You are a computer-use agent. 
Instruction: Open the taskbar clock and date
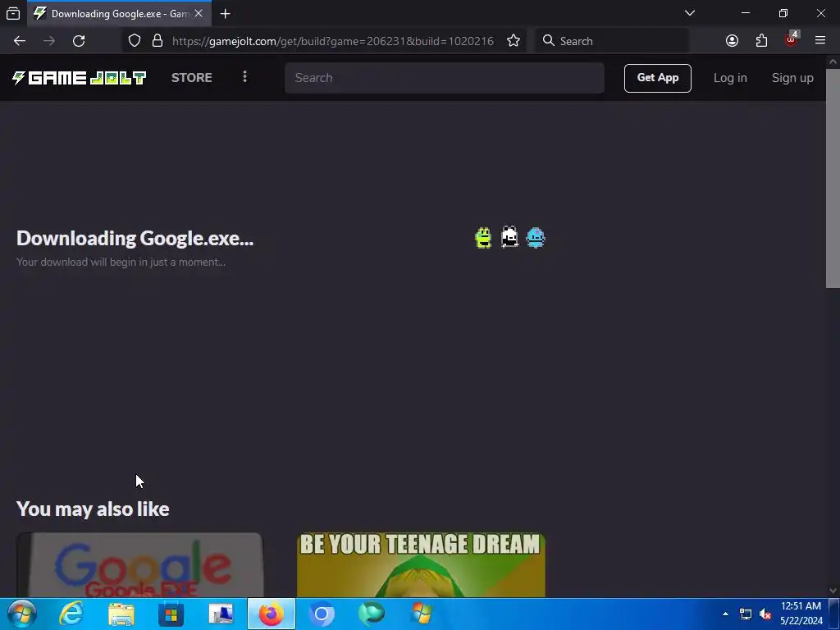pos(801,614)
